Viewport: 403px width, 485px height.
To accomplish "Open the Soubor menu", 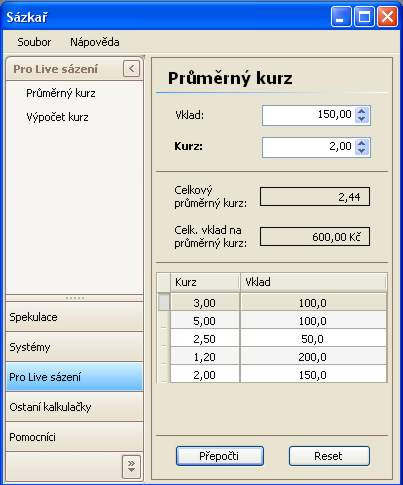I will [x=34, y=42].
